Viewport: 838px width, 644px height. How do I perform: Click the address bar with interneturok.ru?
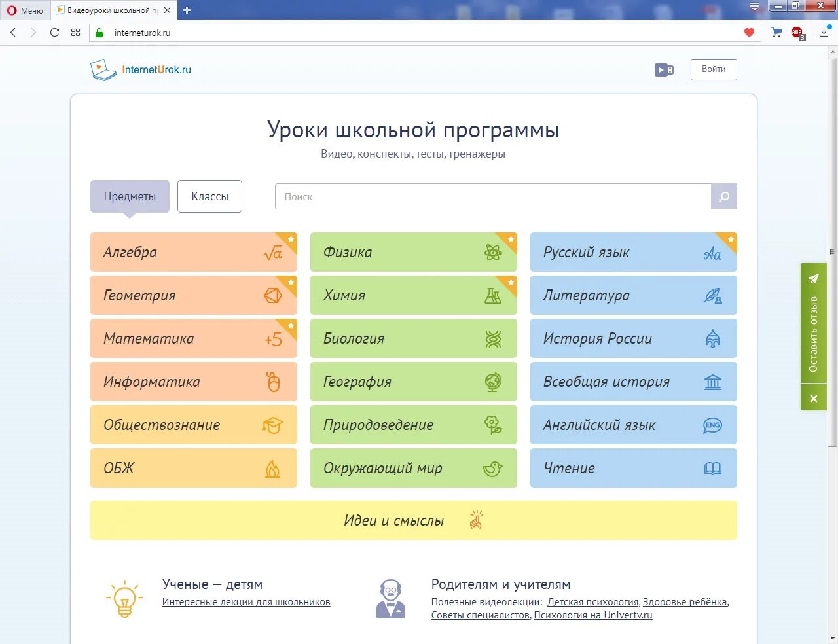(426, 33)
